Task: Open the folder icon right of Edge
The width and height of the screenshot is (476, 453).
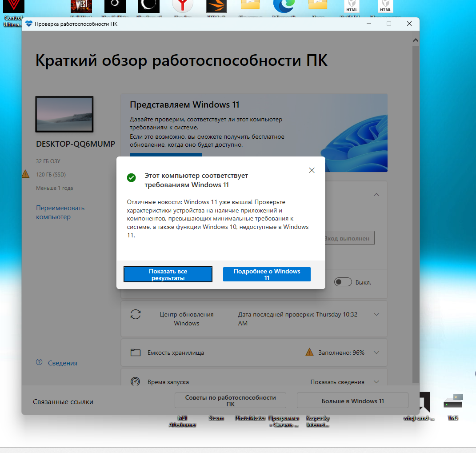Action: [x=318, y=4]
